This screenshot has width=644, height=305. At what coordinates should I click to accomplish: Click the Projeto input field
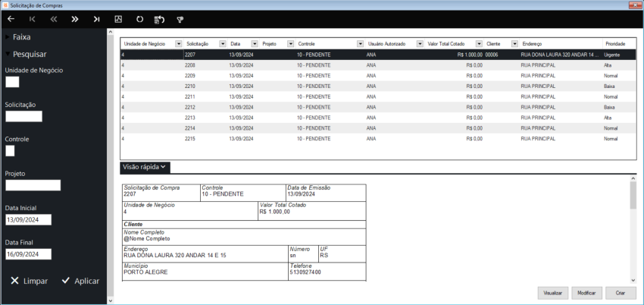point(33,185)
